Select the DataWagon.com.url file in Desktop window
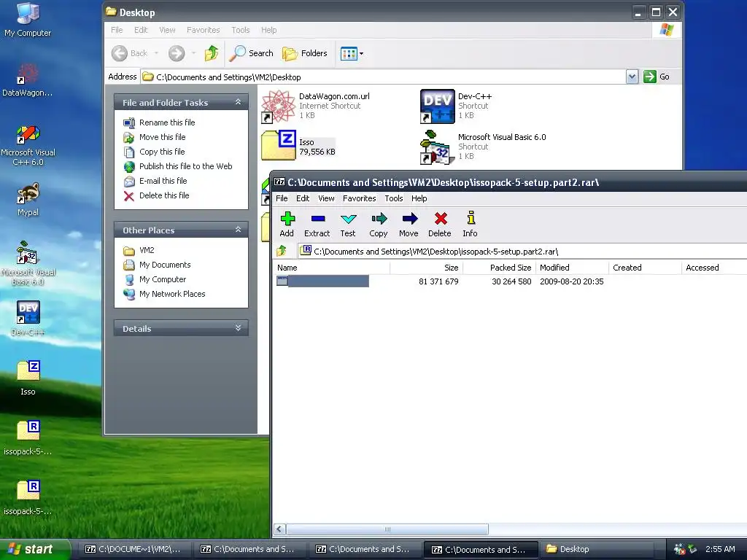The image size is (747, 560). point(316,106)
